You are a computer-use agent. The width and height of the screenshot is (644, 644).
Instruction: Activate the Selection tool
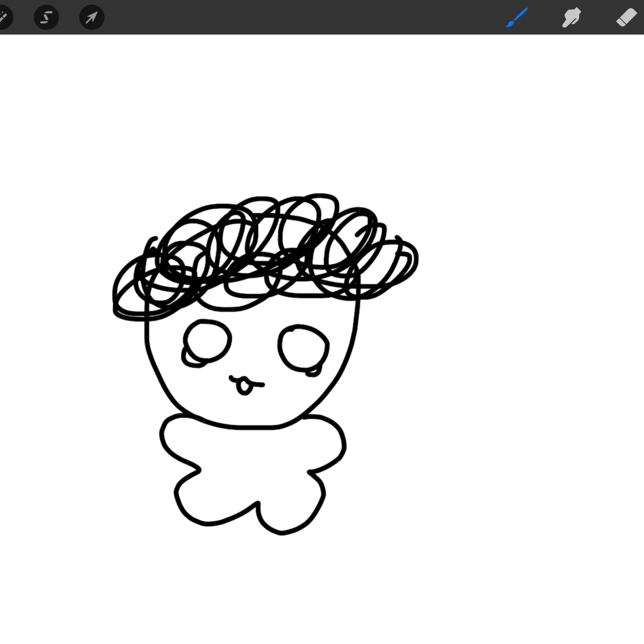46,17
